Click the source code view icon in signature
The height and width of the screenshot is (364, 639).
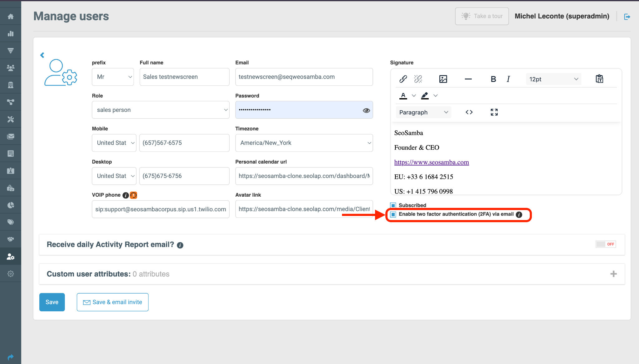click(469, 112)
